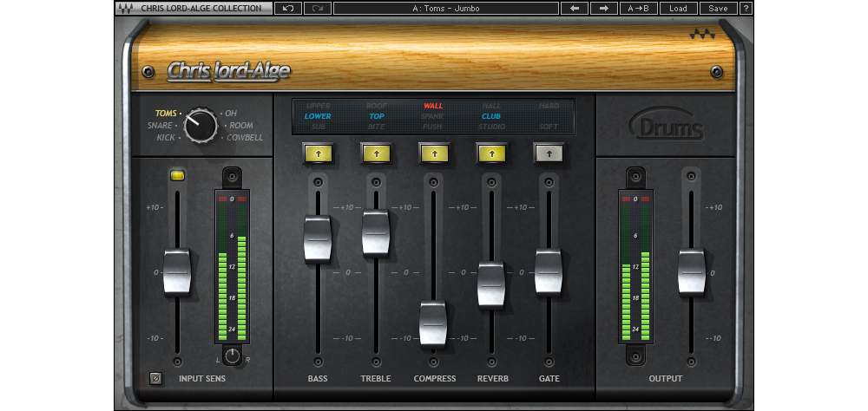Screen dimensions: 868x411
Task: Select KICK drum type
Action: tap(166, 138)
